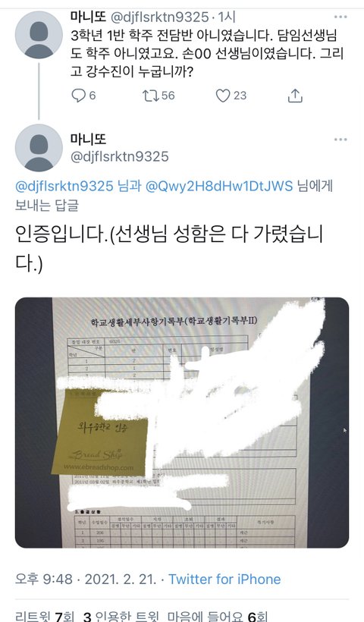This screenshot has width=364, height=622.
Task: Like the first tweet via heart icon
Action: pyautogui.click(x=223, y=96)
